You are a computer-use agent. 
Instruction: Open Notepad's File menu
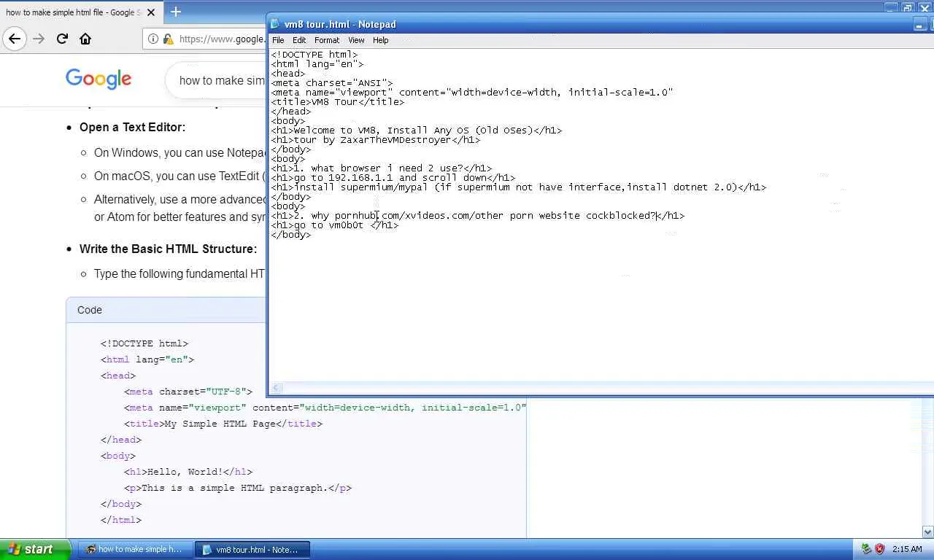tap(278, 40)
